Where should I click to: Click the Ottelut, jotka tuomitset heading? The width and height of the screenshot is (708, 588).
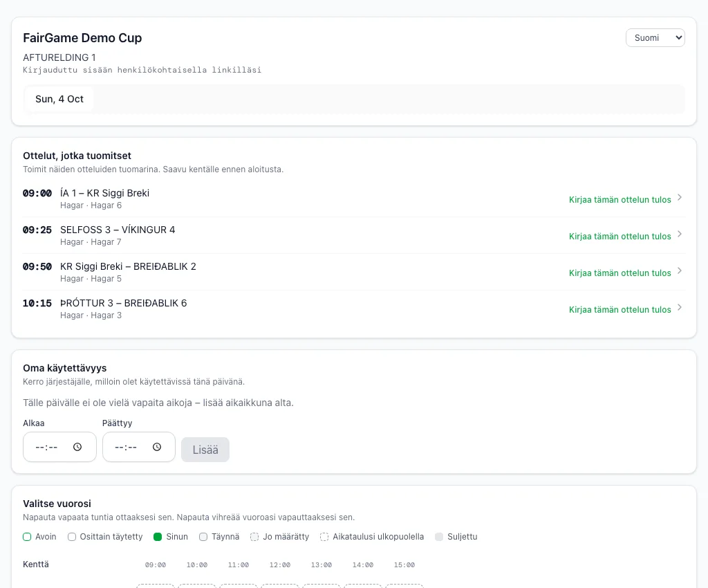coord(77,156)
